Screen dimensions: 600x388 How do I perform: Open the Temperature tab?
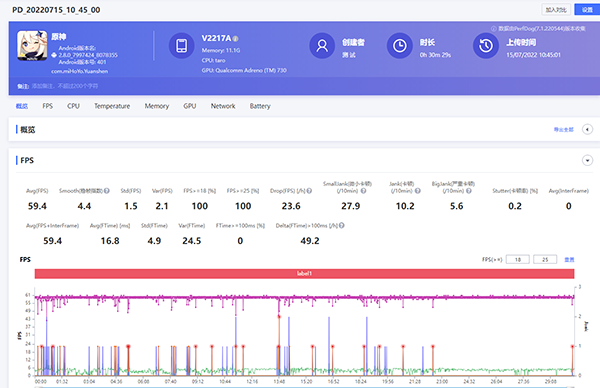pos(112,106)
